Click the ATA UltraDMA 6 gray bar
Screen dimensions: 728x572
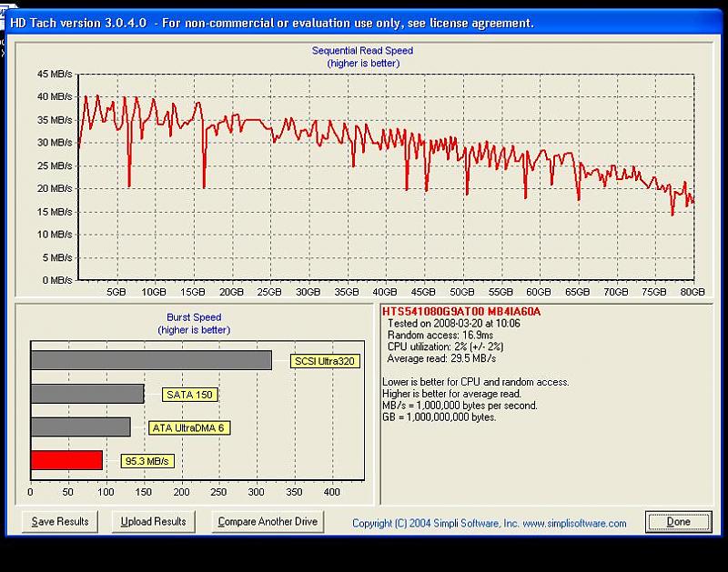(80, 426)
